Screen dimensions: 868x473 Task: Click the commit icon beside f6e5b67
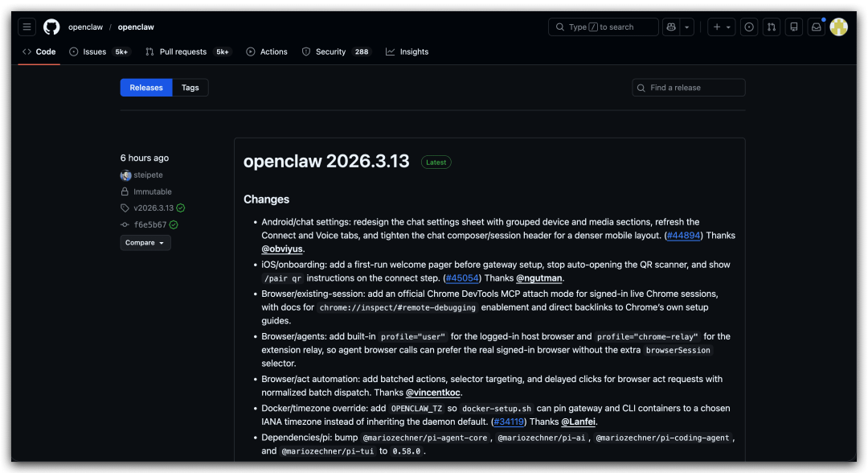click(x=125, y=224)
